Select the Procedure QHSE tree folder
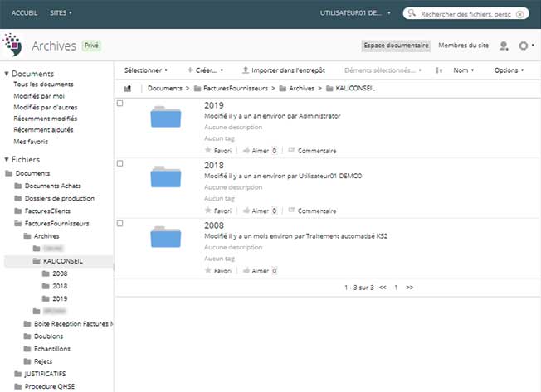Image resolution: width=541 pixels, height=392 pixels. coord(50,386)
